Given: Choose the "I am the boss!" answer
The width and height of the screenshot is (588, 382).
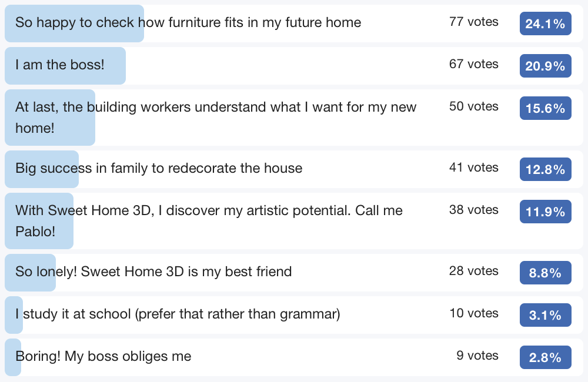Looking at the screenshot, I should pyautogui.click(x=60, y=65).
